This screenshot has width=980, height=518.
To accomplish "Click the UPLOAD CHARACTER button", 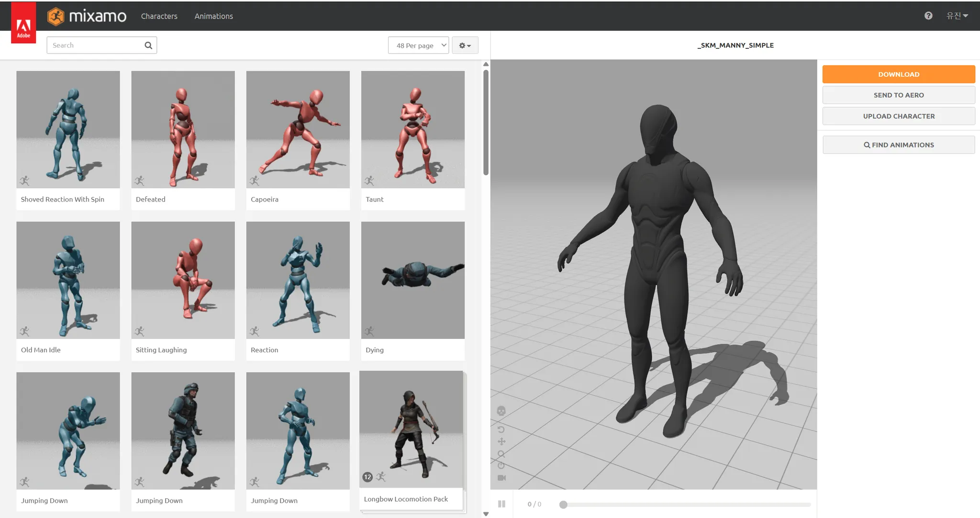I will point(898,116).
